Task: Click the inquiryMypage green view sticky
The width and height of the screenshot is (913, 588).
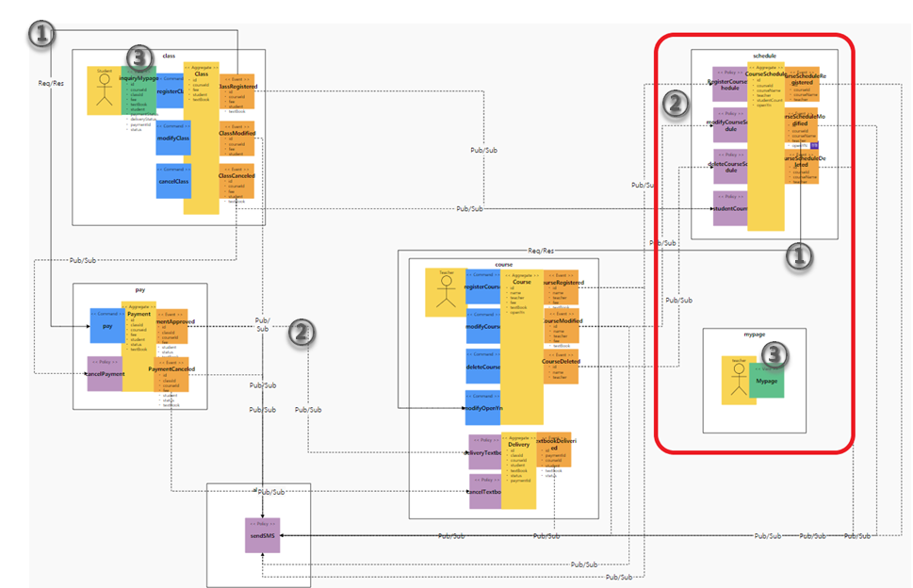Action: 139,90
